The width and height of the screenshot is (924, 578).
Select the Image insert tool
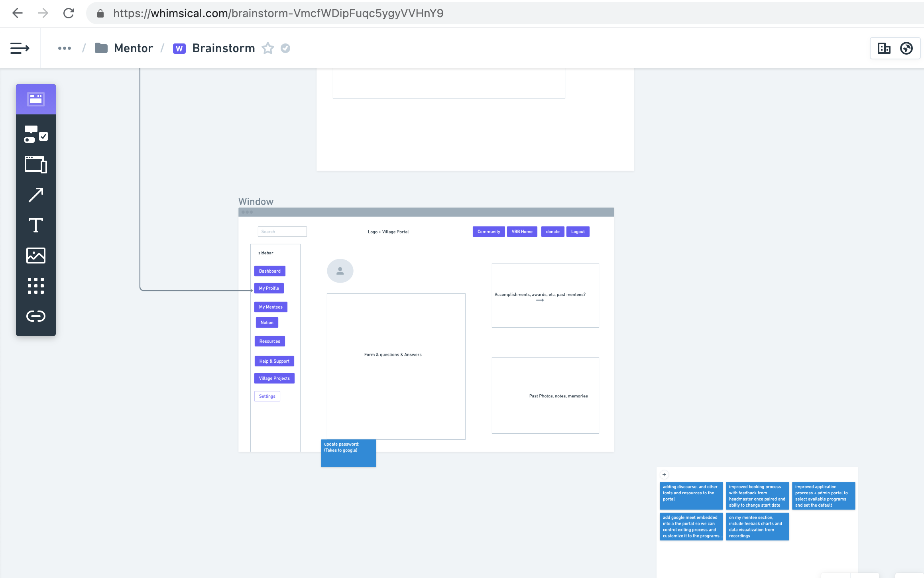pyautogui.click(x=35, y=255)
